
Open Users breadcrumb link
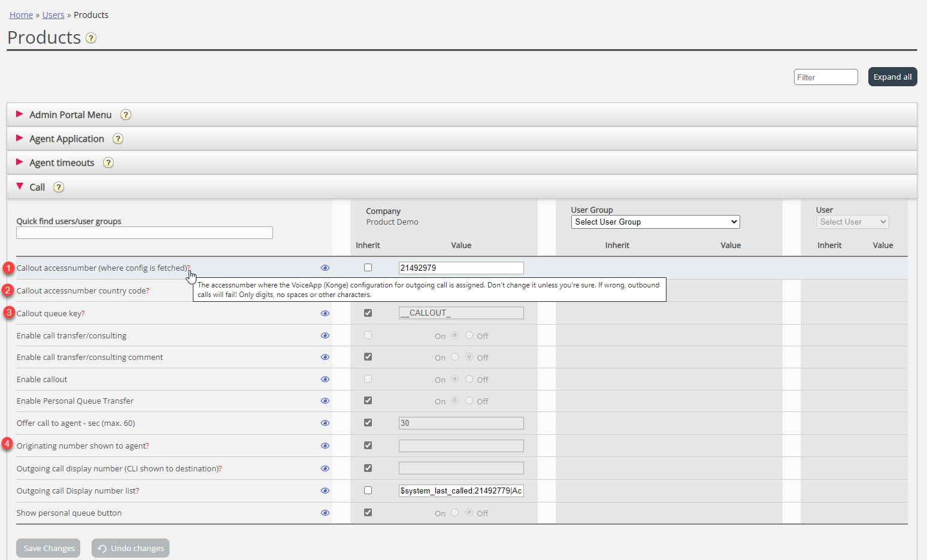pos(53,15)
